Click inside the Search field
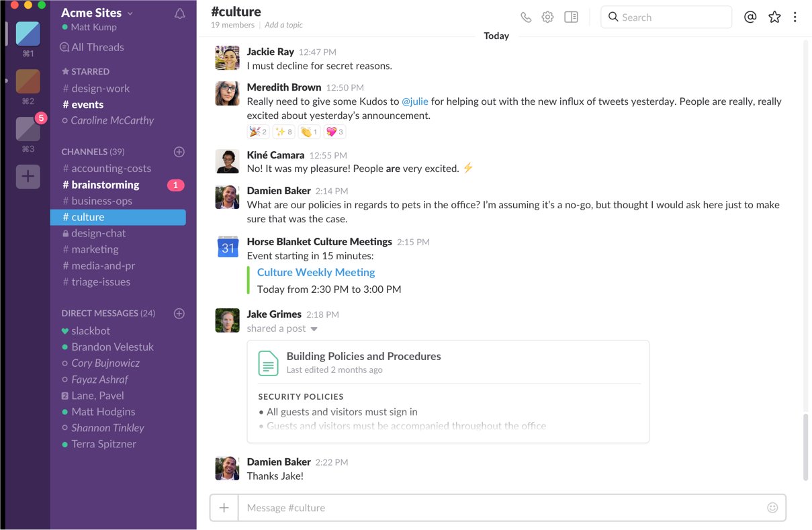The height and width of the screenshot is (530, 812). point(666,17)
